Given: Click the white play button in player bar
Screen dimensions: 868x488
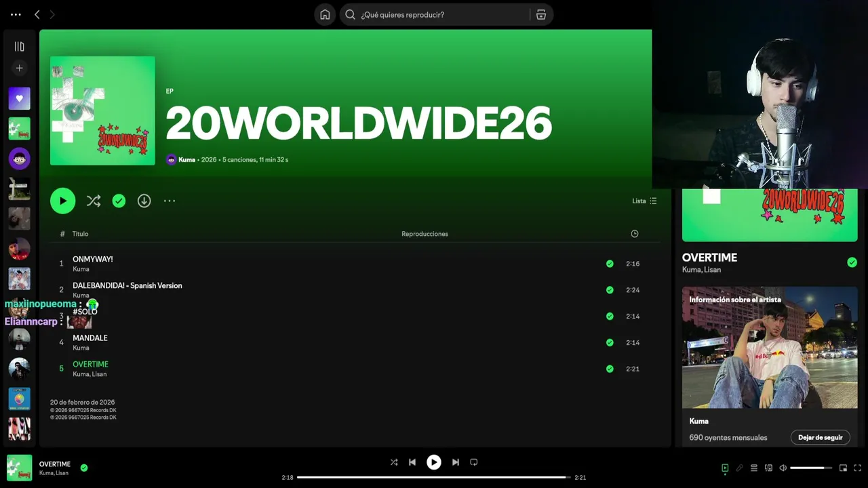Looking at the screenshot, I should click(434, 462).
